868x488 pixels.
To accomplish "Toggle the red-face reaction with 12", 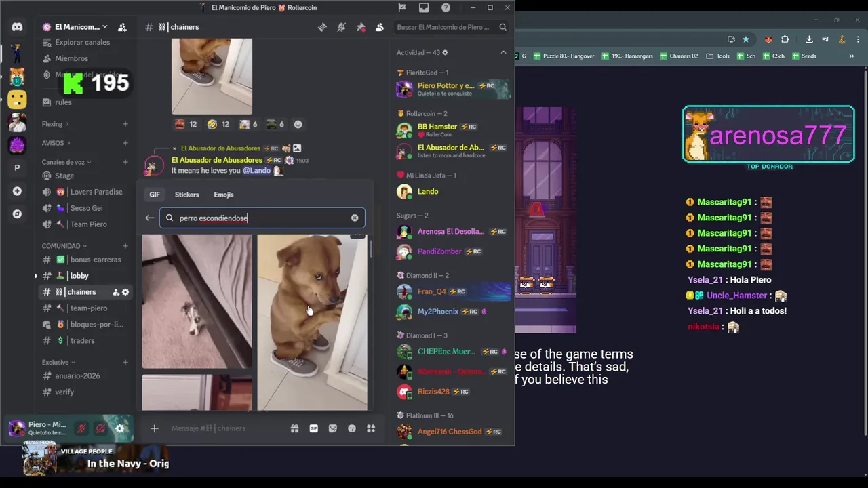I will (x=186, y=124).
